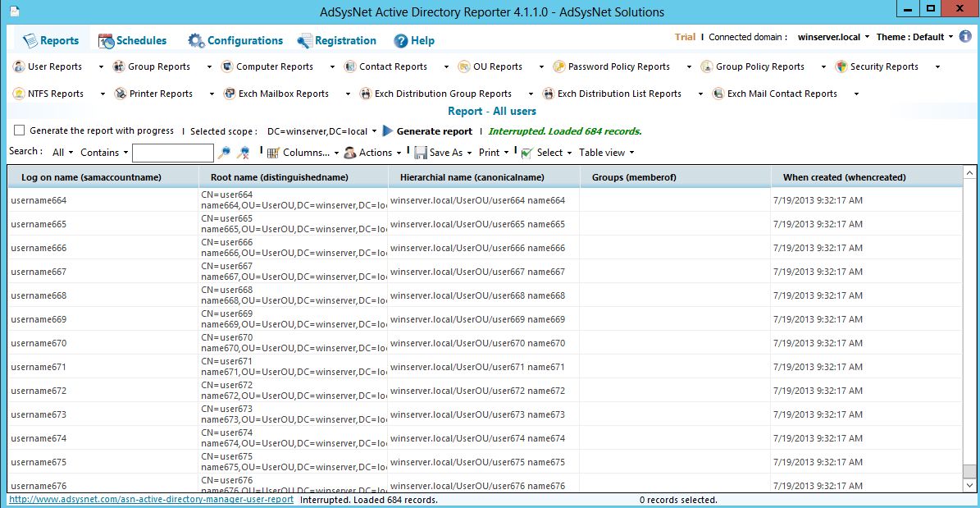Select the username664 cell
The height and width of the screenshot is (508, 980).
[103, 200]
